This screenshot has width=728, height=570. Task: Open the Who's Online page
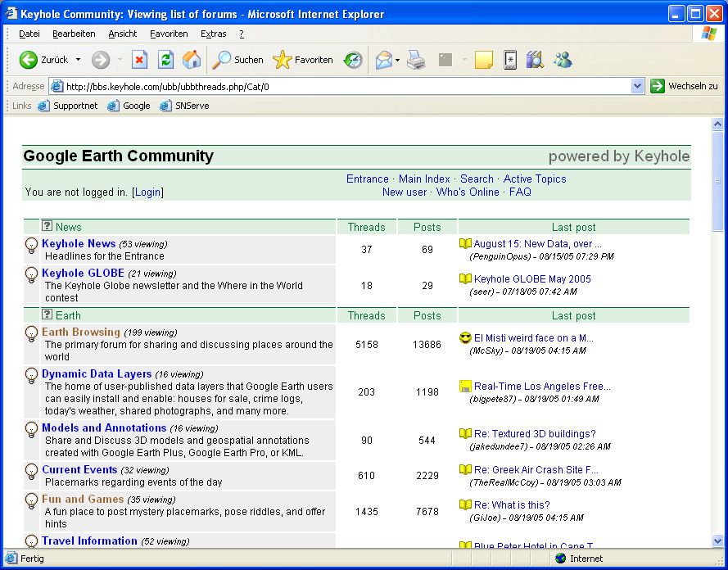468,192
